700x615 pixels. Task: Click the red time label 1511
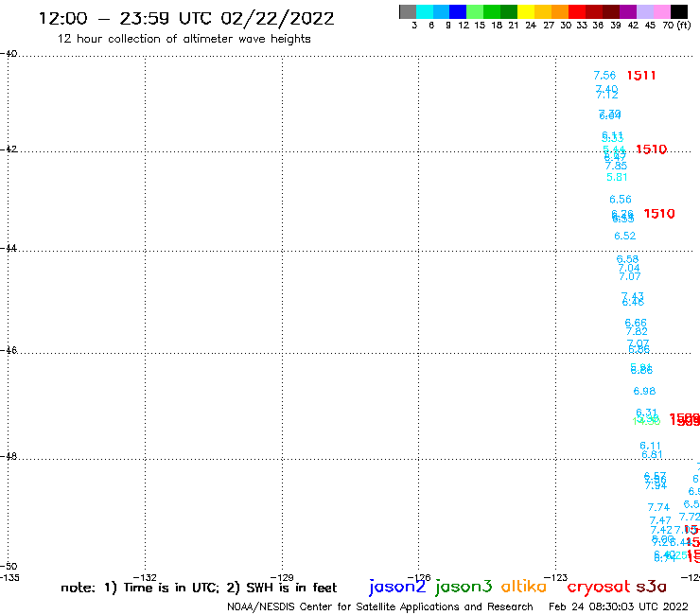tap(641, 76)
